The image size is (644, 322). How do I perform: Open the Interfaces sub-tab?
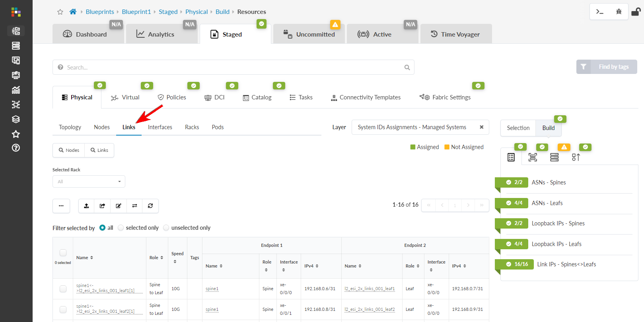tap(160, 127)
